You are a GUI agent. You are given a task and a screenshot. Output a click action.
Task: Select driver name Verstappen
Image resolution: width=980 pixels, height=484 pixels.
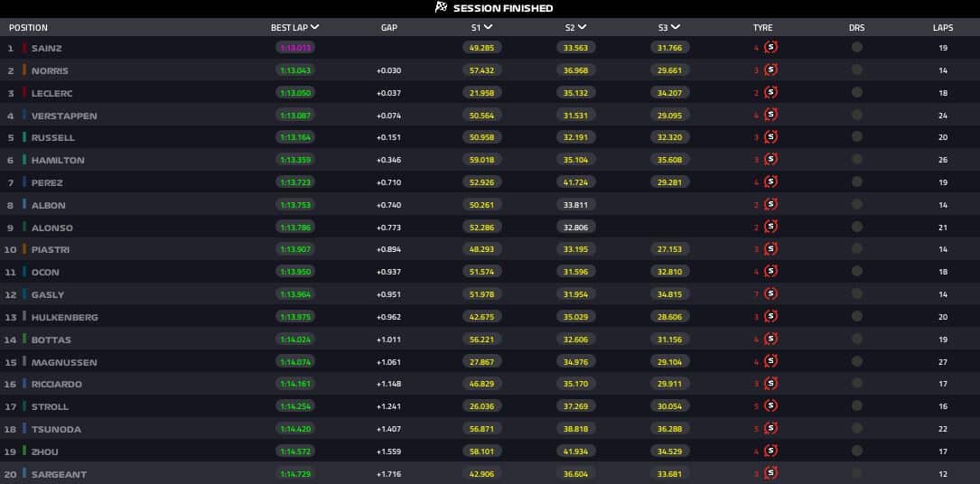pyautogui.click(x=64, y=116)
